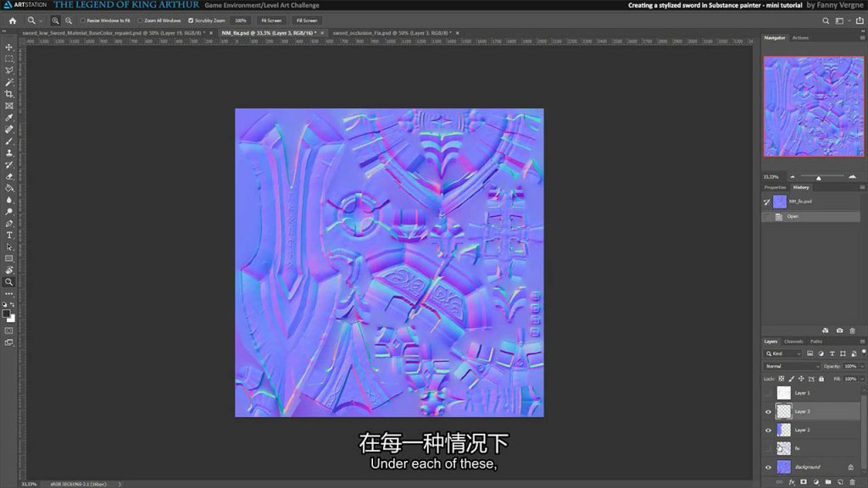Change screen mode icon in toolbox
This screenshot has height=488, width=868.
click(8, 343)
